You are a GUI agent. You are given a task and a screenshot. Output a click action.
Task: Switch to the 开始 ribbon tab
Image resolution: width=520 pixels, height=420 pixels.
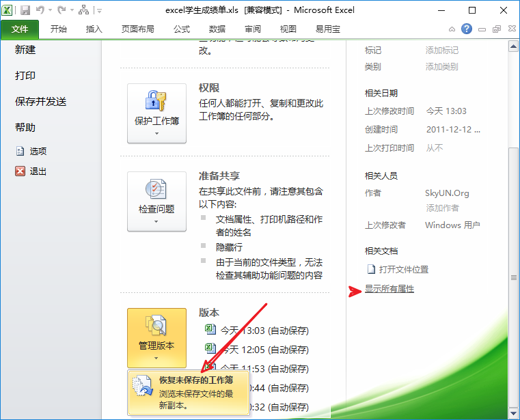[x=59, y=29]
